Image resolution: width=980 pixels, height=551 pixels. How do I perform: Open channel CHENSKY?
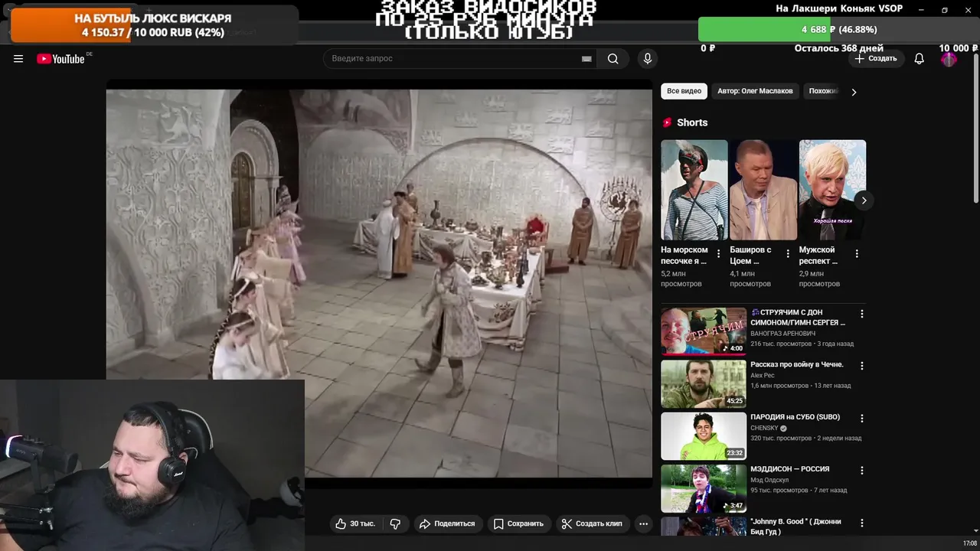[x=764, y=429]
